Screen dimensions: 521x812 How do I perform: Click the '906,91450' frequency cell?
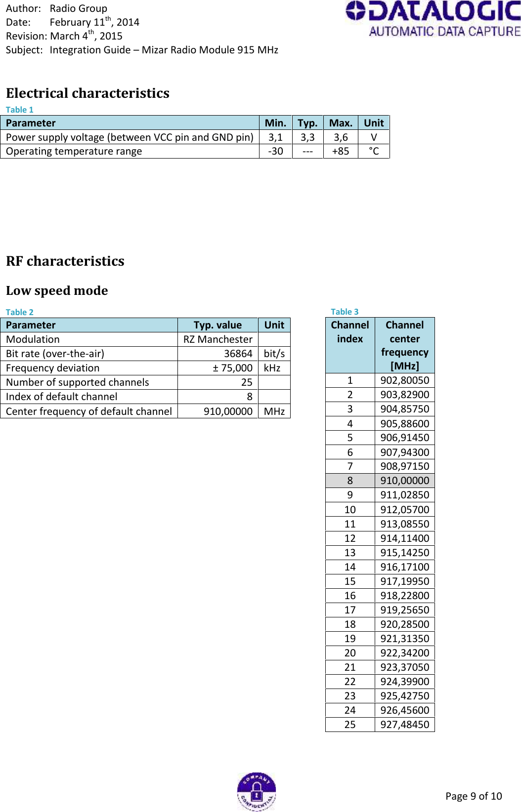click(405, 438)
